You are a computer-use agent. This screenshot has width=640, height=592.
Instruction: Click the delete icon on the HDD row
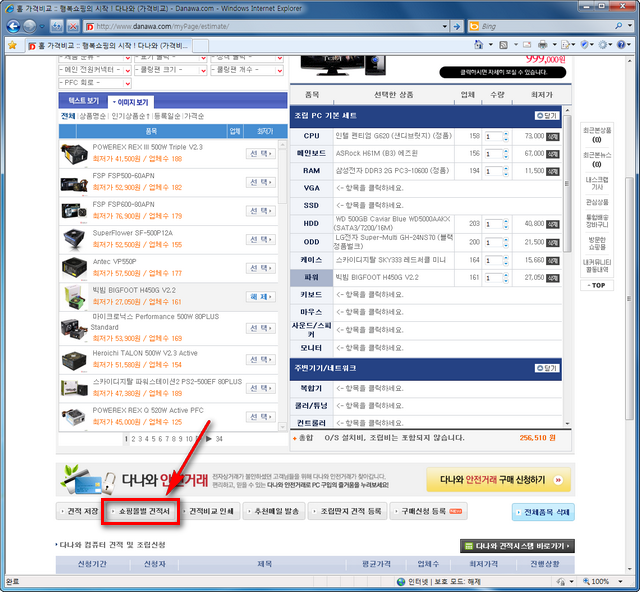553,224
